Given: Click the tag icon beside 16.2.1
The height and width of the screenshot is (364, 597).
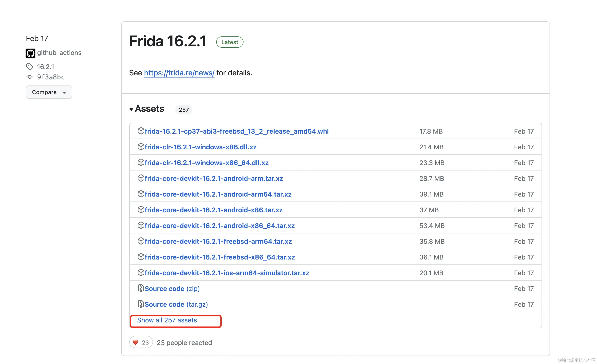Looking at the screenshot, I should coord(30,66).
